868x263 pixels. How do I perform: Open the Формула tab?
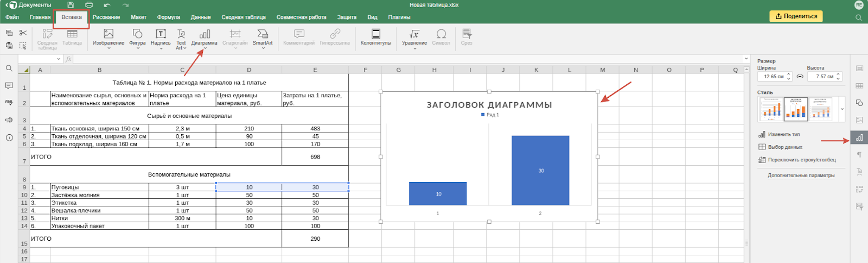[x=168, y=17]
